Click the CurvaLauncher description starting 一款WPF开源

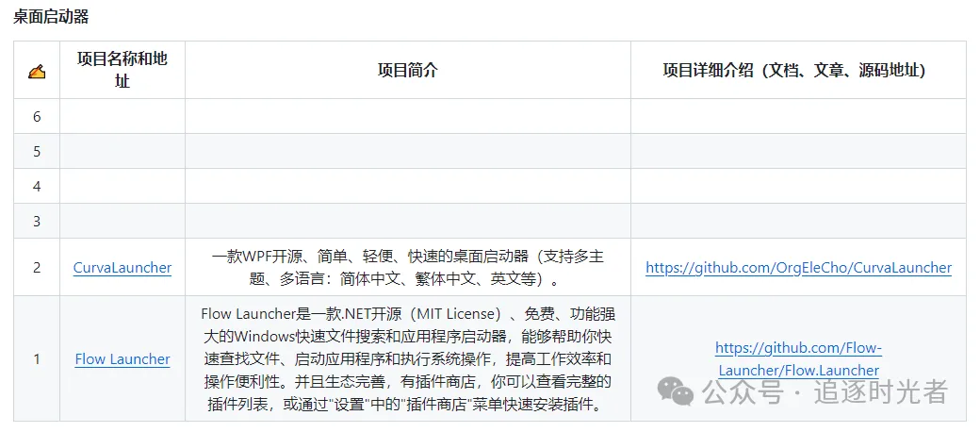coord(408,268)
